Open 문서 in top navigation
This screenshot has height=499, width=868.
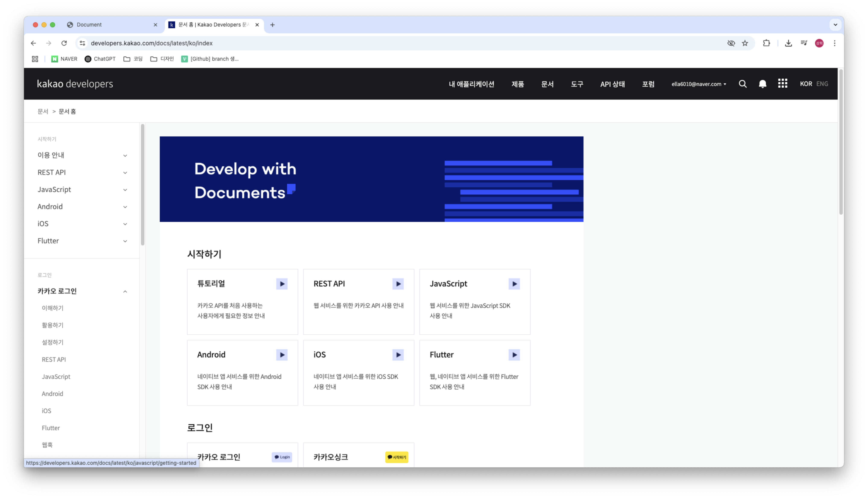pos(547,84)
